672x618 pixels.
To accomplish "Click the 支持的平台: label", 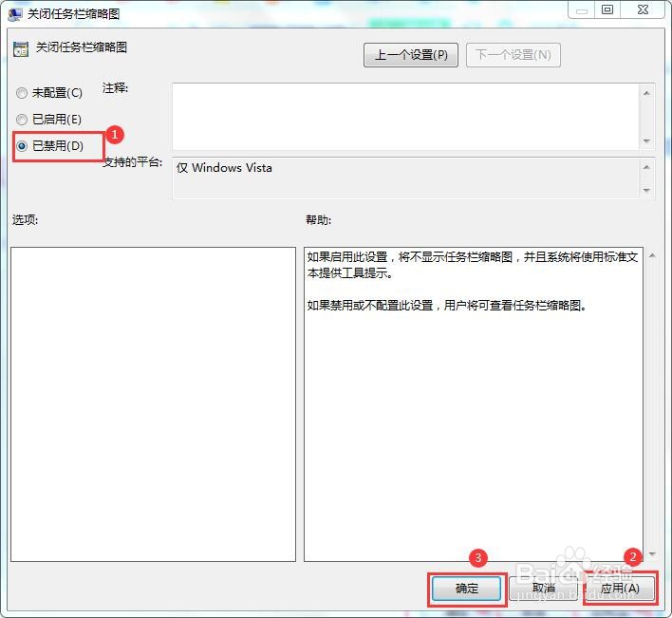I will click(x=133, y=162).
